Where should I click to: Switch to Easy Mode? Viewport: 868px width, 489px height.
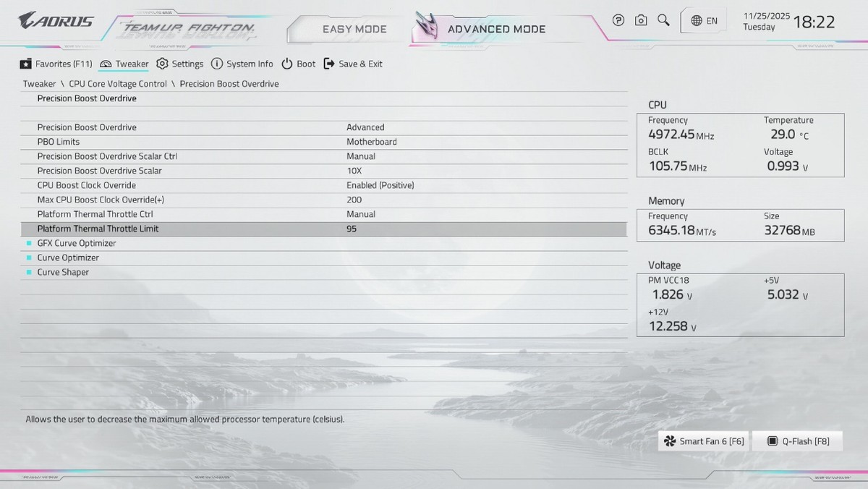click(354, 30)
